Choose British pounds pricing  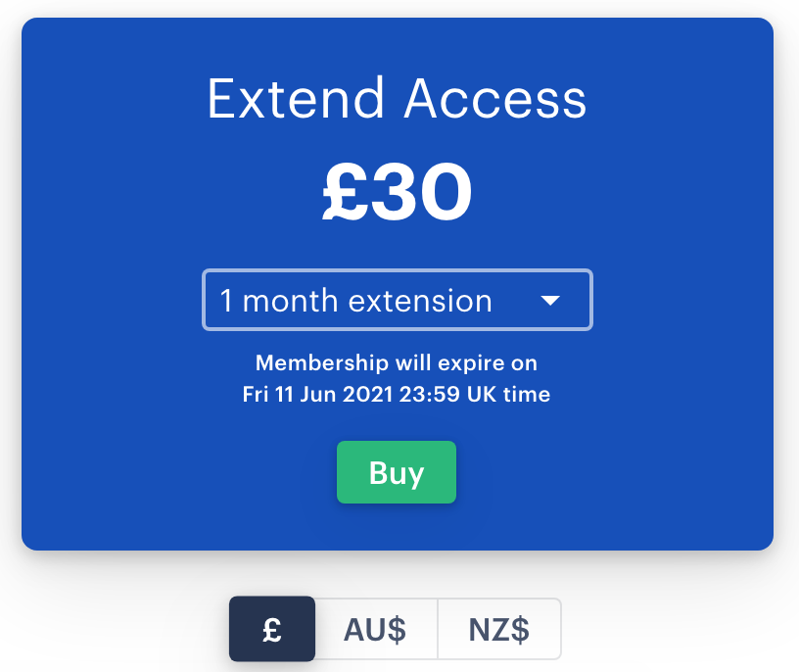point(272,629)
